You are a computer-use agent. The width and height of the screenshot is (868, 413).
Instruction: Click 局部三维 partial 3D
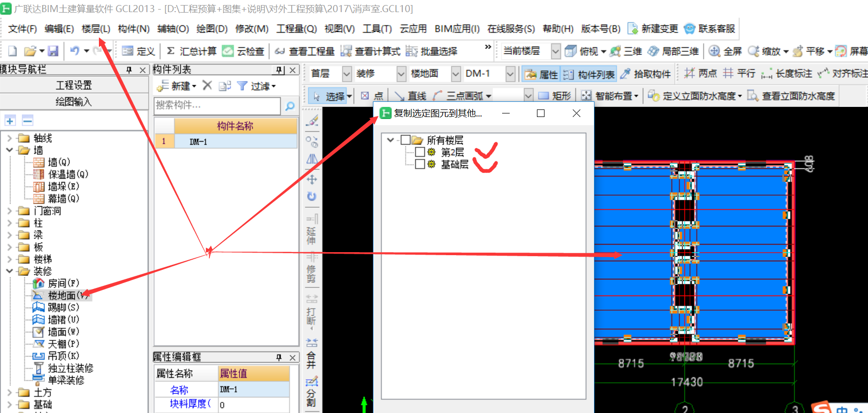pos(673,51)
